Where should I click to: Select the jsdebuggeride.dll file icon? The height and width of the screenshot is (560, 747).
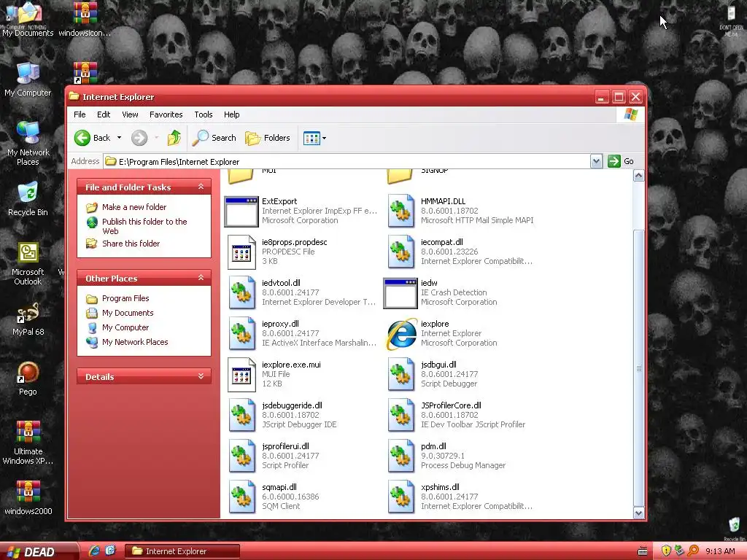(x=242, y=415)
